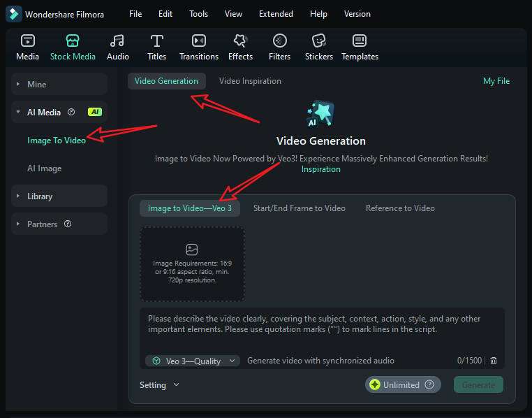
Task: Click the AI magic wand star graphic
Action: tap(320, 113)
